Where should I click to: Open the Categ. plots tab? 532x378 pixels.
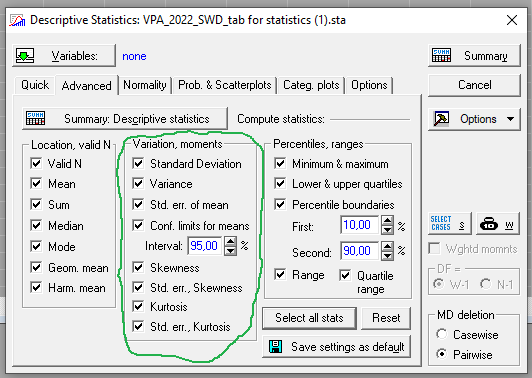click(311, 85)
